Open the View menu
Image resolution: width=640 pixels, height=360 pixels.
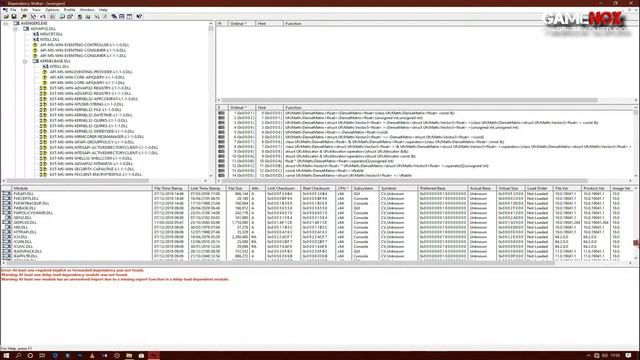[36, 10]
